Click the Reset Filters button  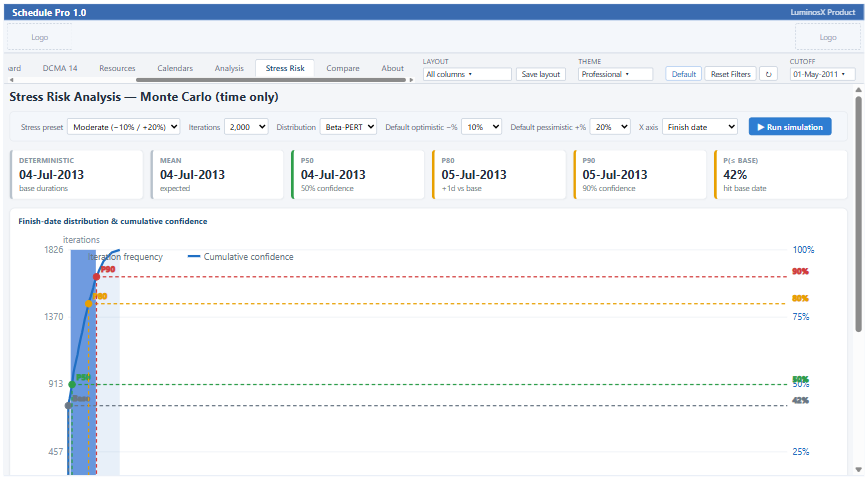pos(731,74)
